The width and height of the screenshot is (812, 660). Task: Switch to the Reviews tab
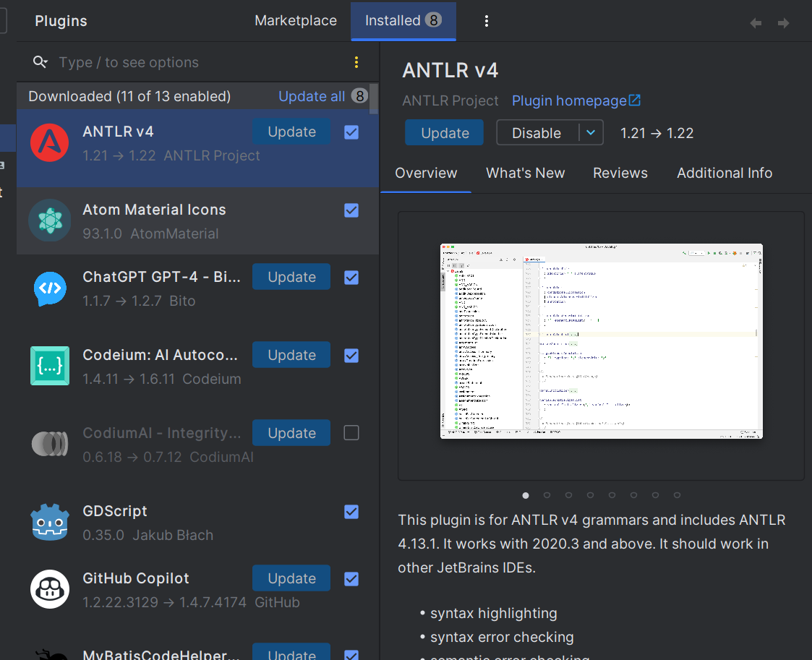coord(620,173)
